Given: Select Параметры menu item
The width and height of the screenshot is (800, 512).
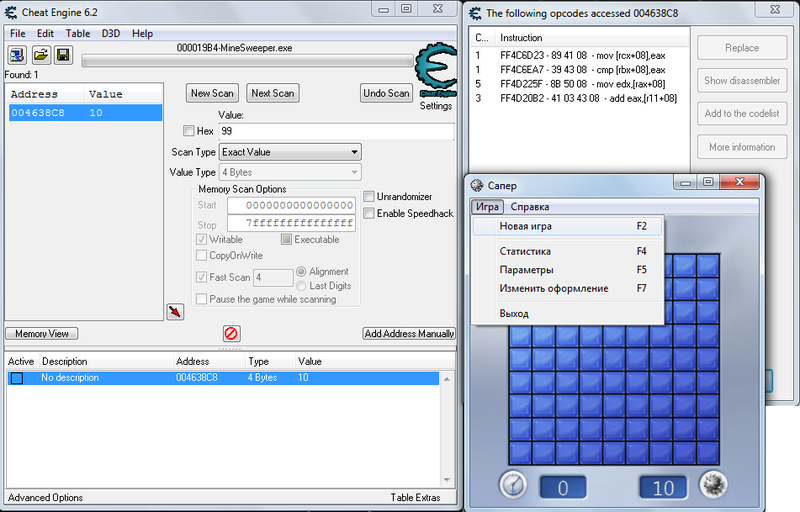Looking at the screenshot, I should (567, 270).
